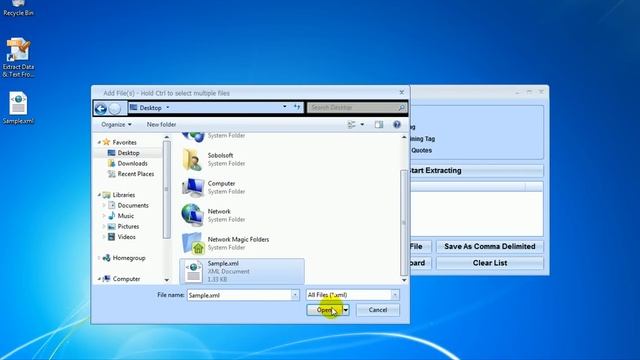
Task: Open Documents library
Action: click(x=133, y=205)
